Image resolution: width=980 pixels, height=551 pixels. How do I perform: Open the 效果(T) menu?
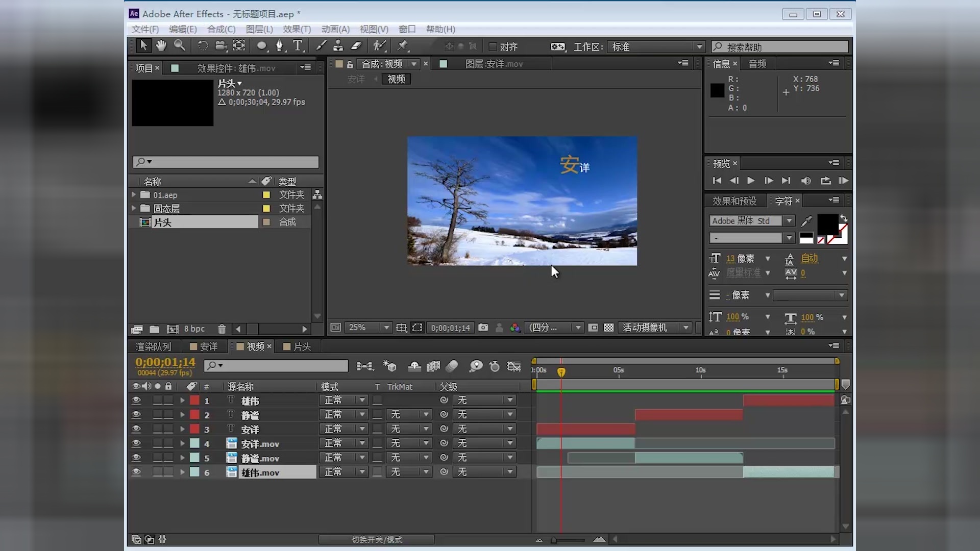click(297, 29)
